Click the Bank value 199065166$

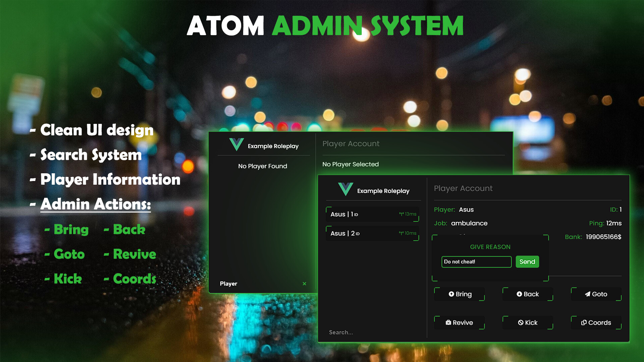pyautogui.click(x=603, y=237)
